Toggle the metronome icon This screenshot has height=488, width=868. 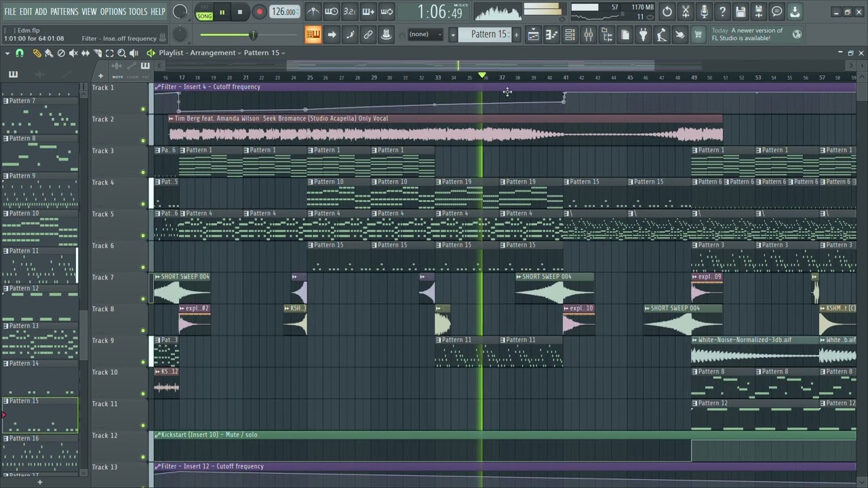pyautogui.click(x=313, y=12)
